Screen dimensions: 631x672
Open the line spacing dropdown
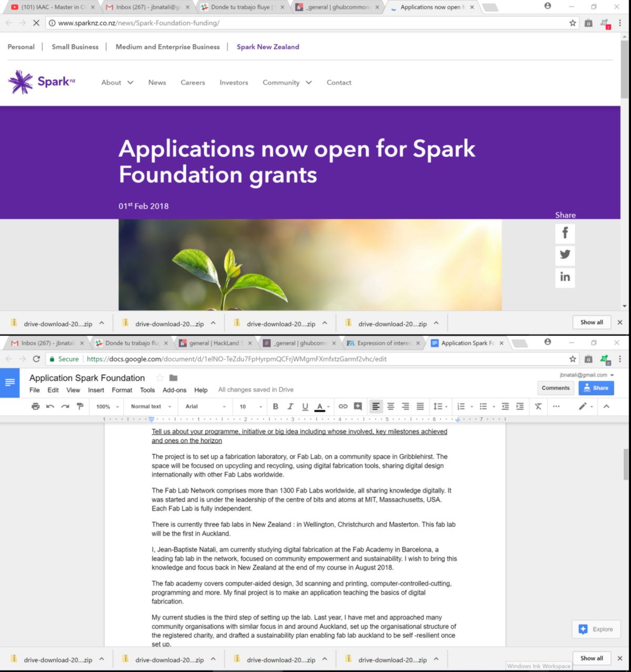[x=440, y=406]
